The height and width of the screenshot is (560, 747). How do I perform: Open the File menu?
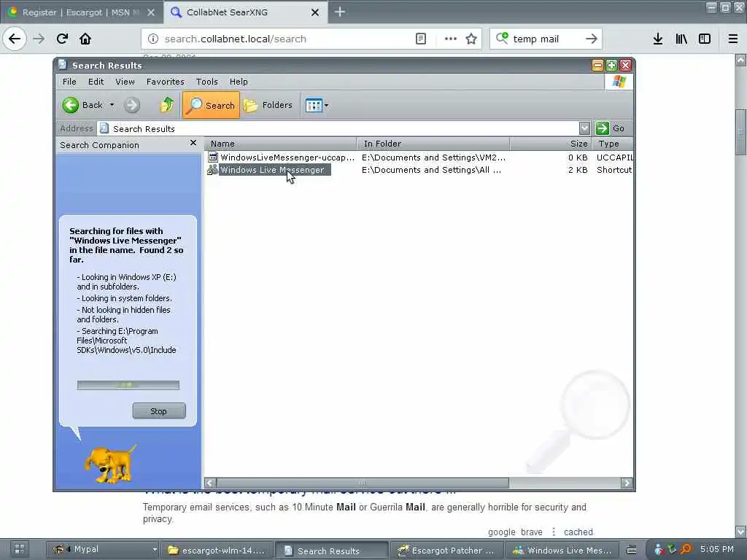(x=69, y=82)
